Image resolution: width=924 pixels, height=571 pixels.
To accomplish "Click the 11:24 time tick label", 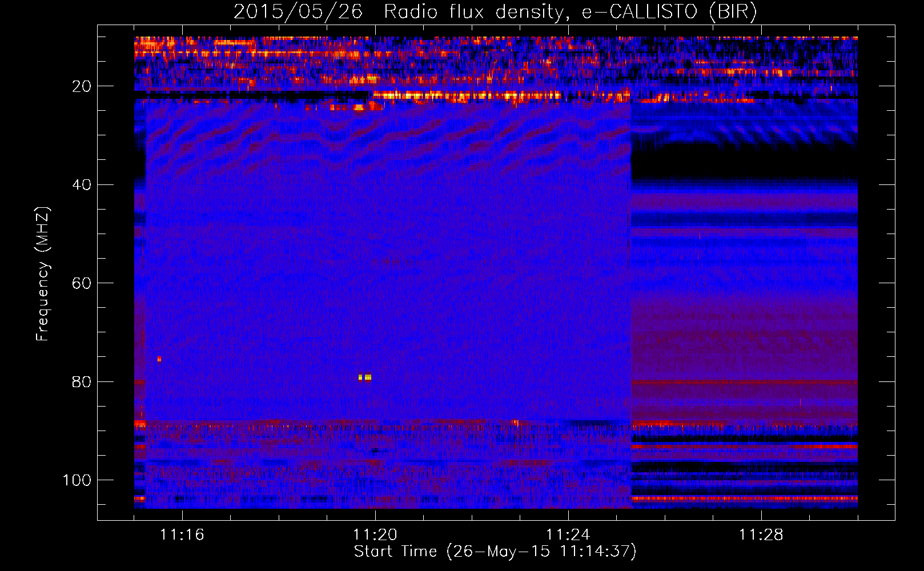I will pos(568,535).
